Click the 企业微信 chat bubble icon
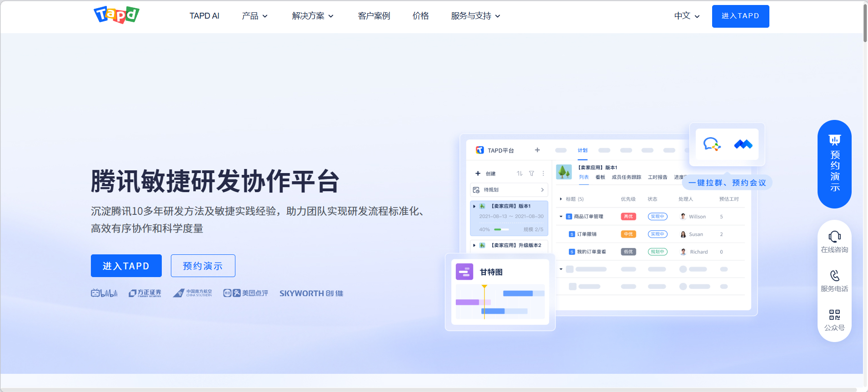 pos(712,144)
